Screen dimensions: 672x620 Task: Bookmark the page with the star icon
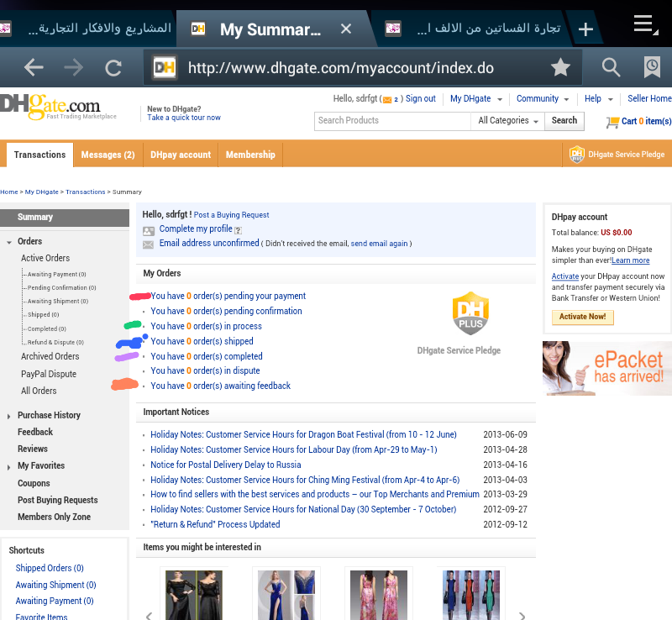(560, 68)
